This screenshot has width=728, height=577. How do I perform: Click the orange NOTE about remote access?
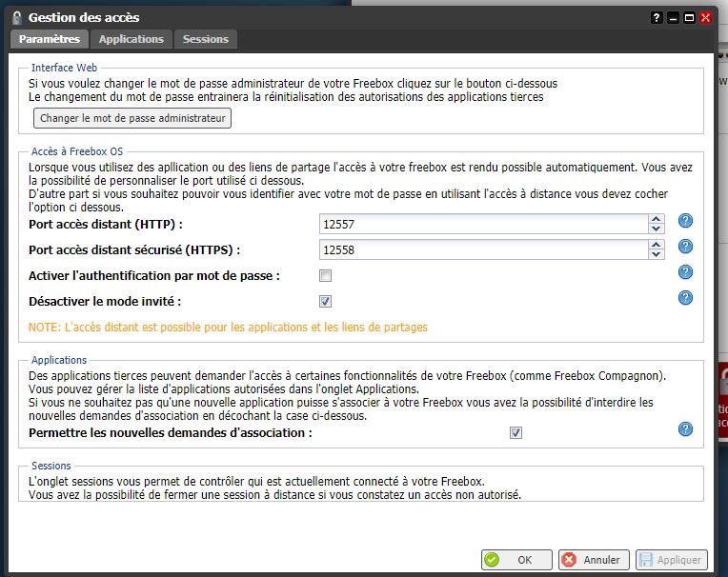click(228, 327)
